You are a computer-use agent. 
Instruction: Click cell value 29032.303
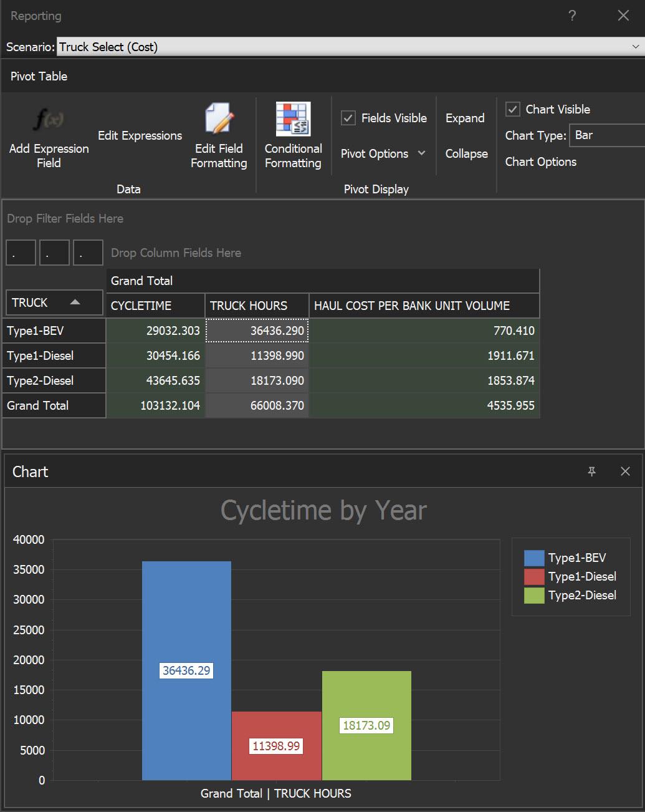[156, 331]
